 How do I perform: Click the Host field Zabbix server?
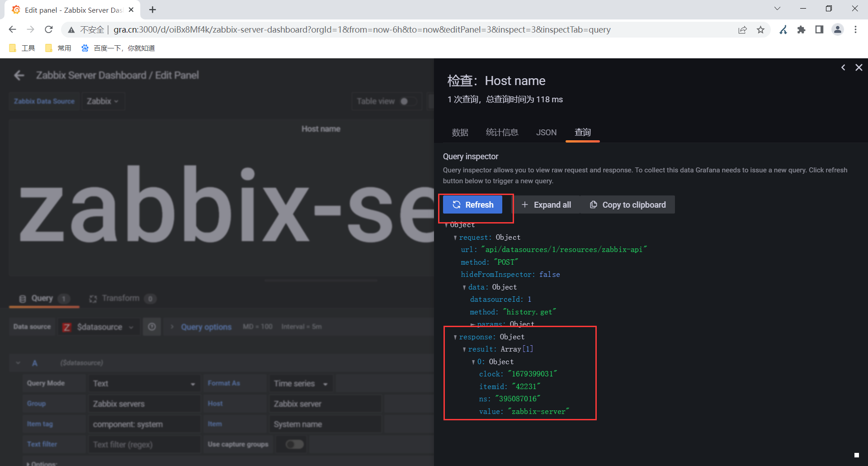pyautogui.click(x=325, y=404)
